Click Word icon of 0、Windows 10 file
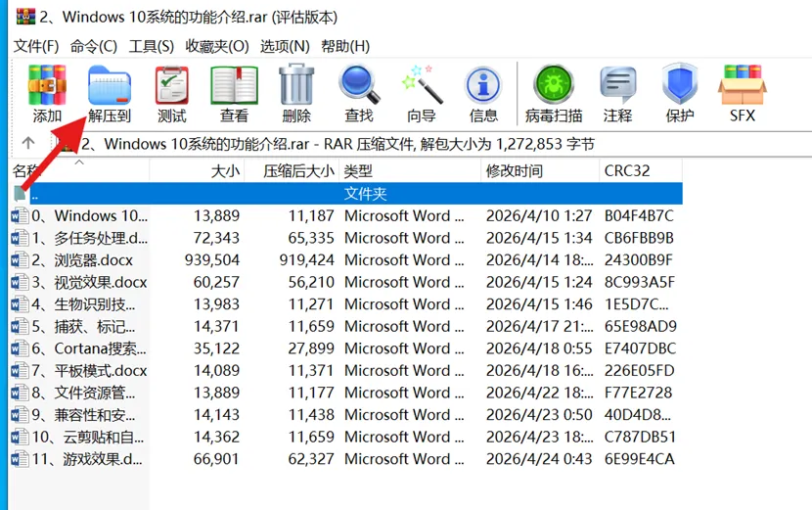The image size is (812, 510). (20, 215)
